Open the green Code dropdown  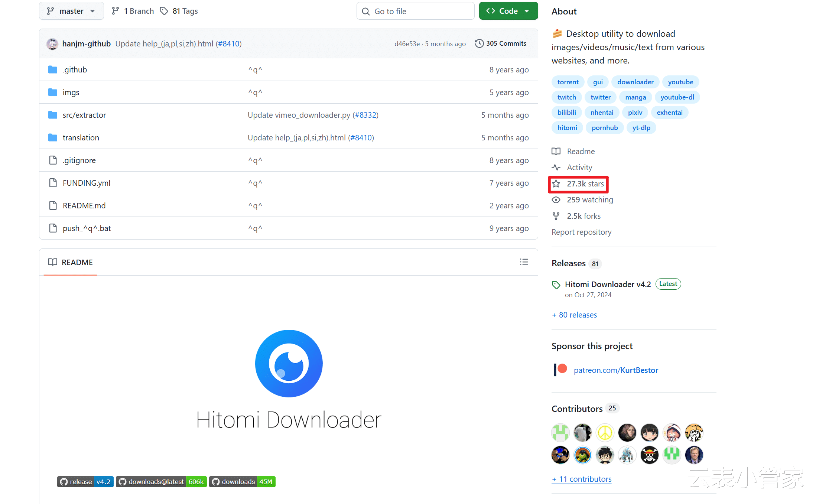point(508,11)
